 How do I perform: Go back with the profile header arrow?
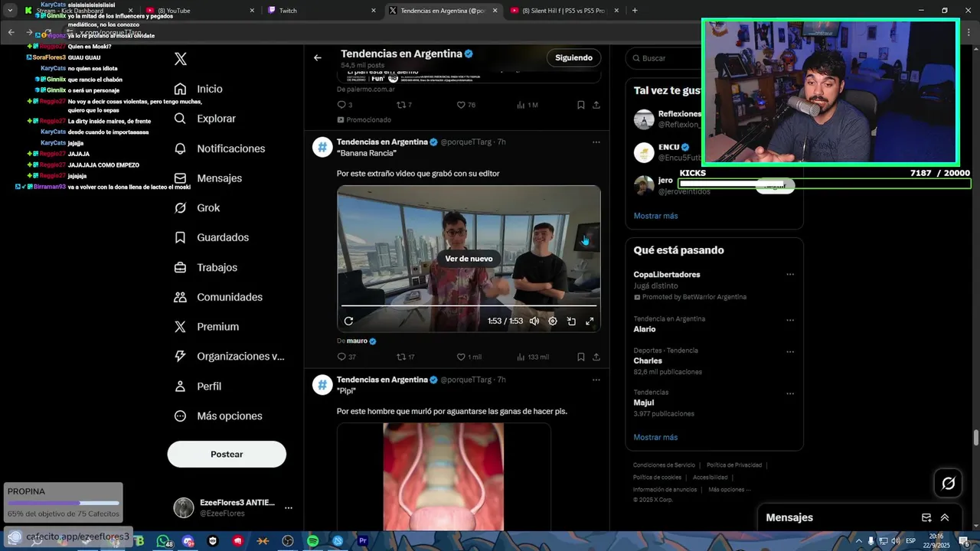click(318, 57)
